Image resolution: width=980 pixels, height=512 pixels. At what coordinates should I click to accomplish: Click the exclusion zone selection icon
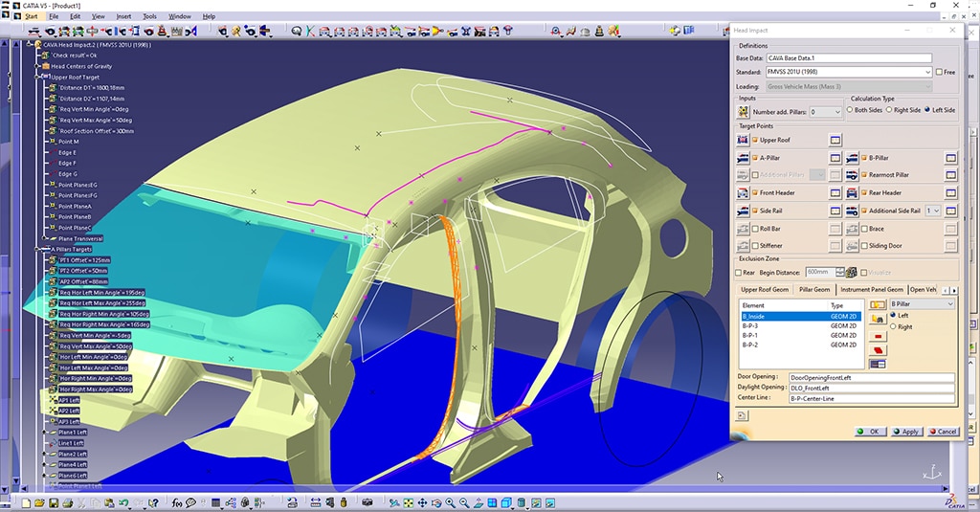coord(851,273)
